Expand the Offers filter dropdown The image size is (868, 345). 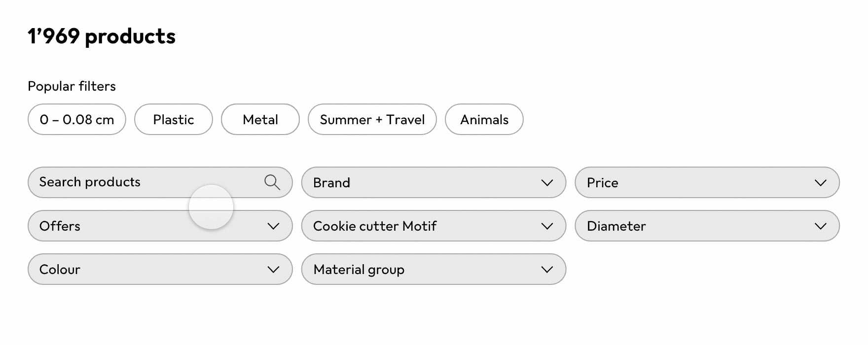pos(123,226)
